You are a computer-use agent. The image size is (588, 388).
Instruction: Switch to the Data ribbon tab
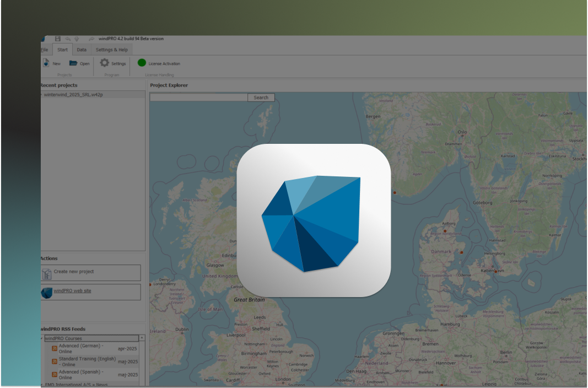[82, 50]
